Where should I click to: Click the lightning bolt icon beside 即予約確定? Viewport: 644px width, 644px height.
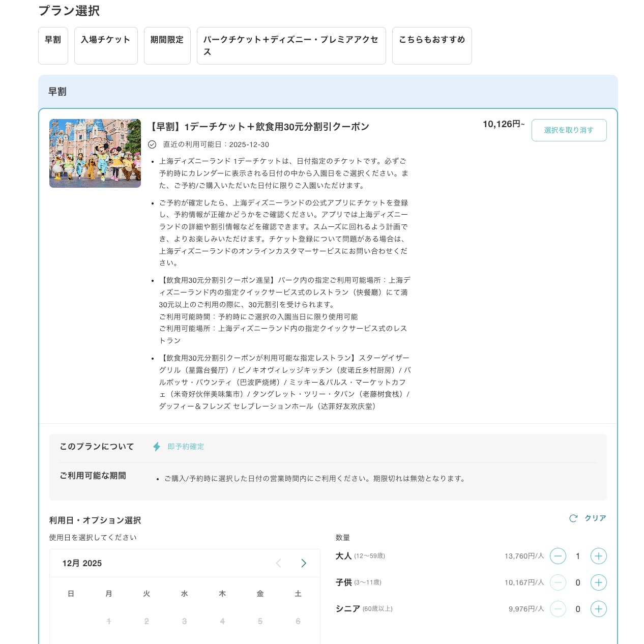[x=156, y=446]
